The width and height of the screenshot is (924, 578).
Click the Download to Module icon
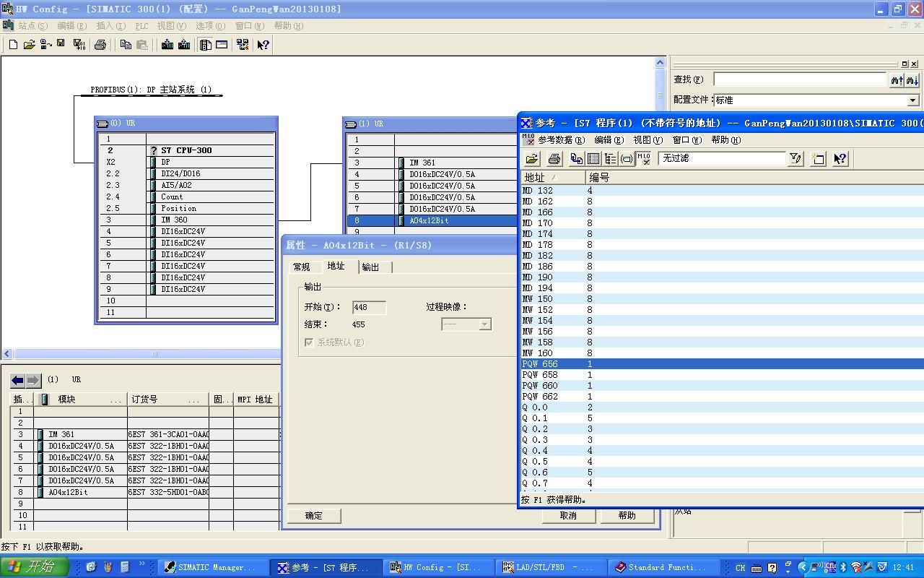click(167, 45)
